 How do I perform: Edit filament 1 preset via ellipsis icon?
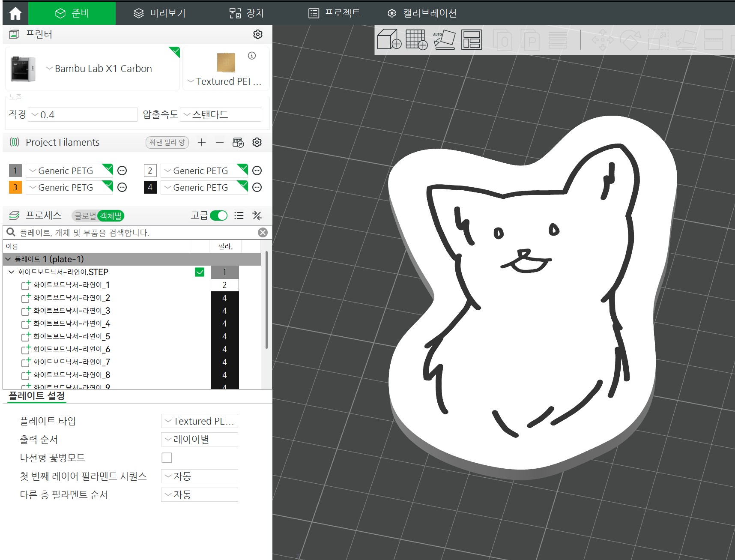tap(122, 171)
